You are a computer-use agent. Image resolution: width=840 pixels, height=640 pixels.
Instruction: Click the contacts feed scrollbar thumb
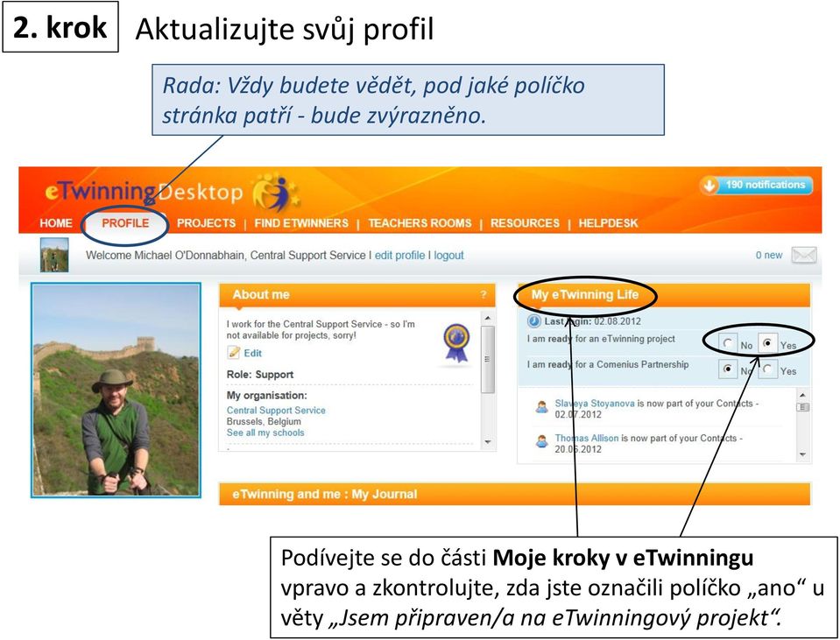coord(802,407)
